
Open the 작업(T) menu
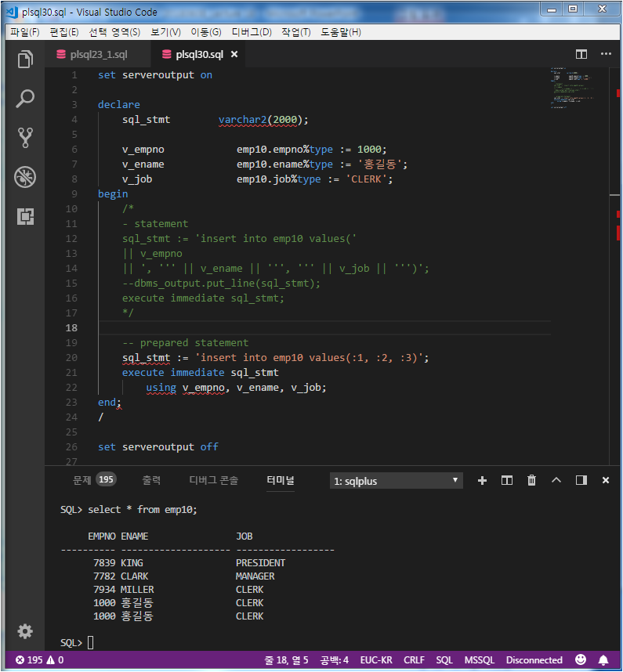pos(296,32)
